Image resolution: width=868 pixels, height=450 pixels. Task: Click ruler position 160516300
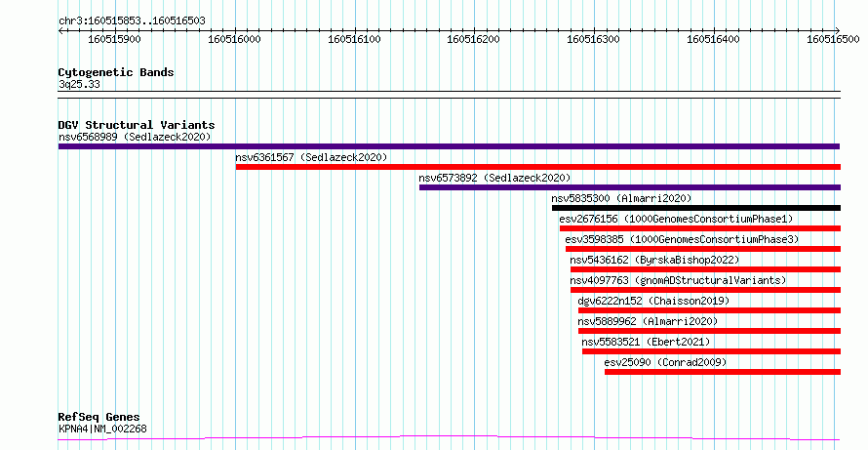tap(594, 39)
